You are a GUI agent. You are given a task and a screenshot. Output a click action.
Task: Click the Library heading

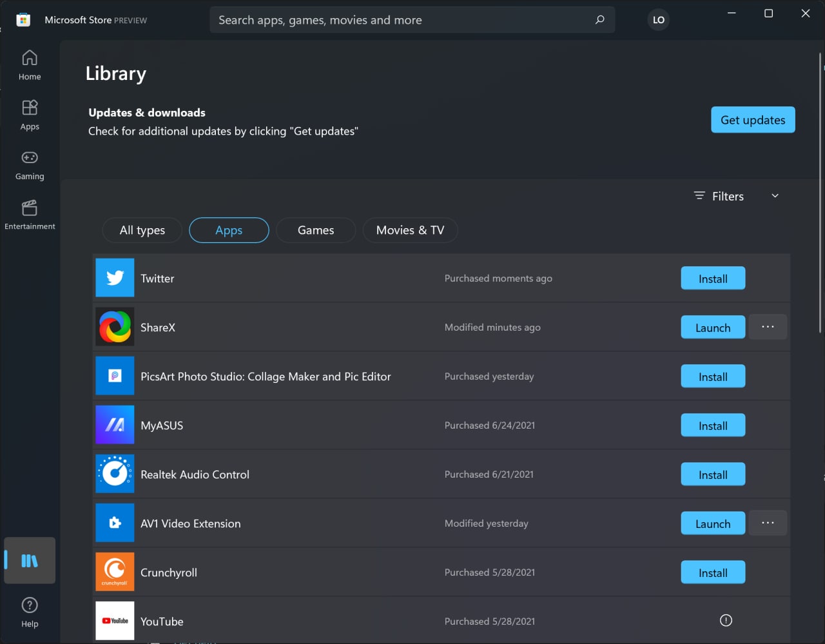point(116,74)
